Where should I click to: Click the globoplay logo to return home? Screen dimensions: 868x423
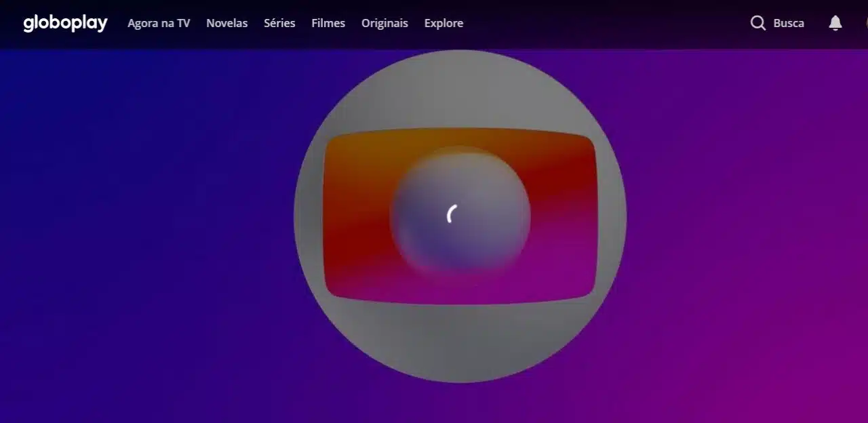(x=64, y=22)
